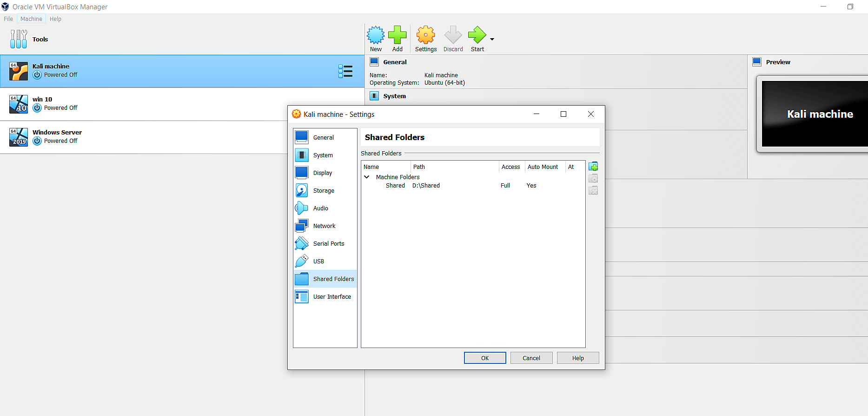Click the Full access value cell
This screenshot has width=868, height=416.
(x=505, y=185)
